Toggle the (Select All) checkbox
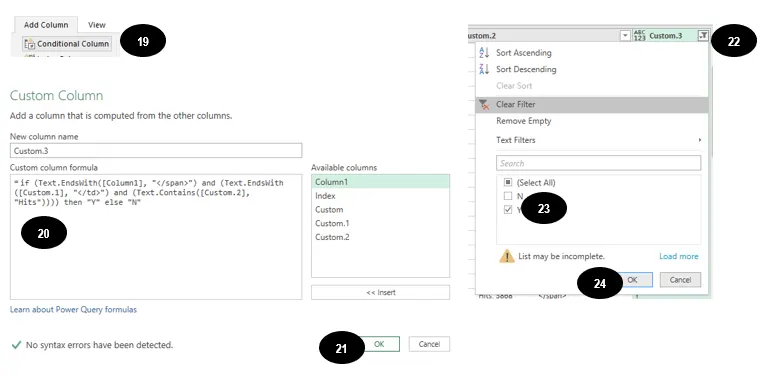This screenshot has height=375, width=764. tap(508, 182)
